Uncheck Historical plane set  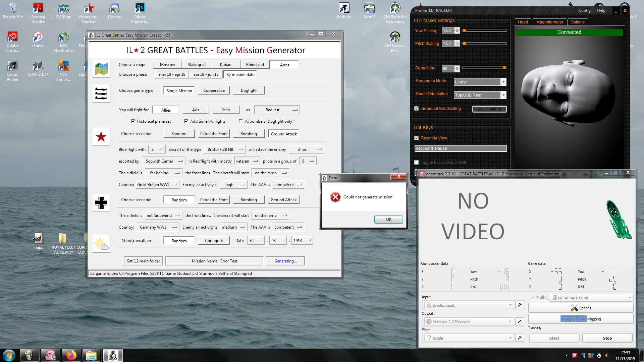tap(133, 121)
